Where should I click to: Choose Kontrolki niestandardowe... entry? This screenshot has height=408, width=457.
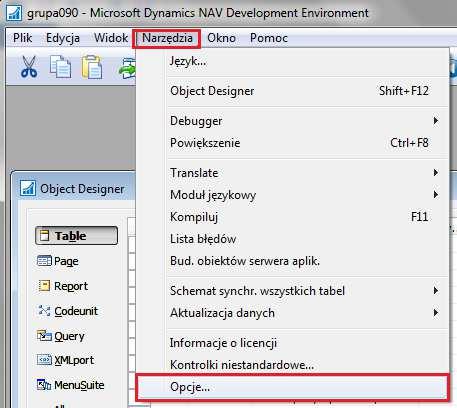point(292,365)
